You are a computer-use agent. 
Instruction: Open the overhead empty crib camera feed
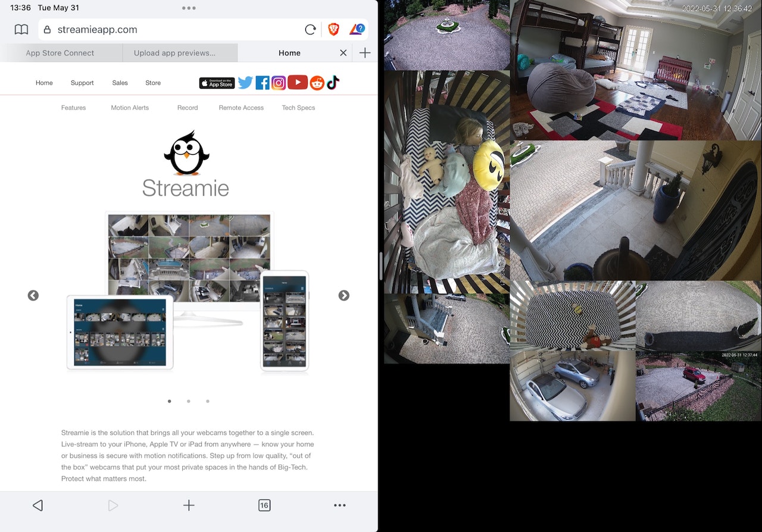tap(573, 315)
